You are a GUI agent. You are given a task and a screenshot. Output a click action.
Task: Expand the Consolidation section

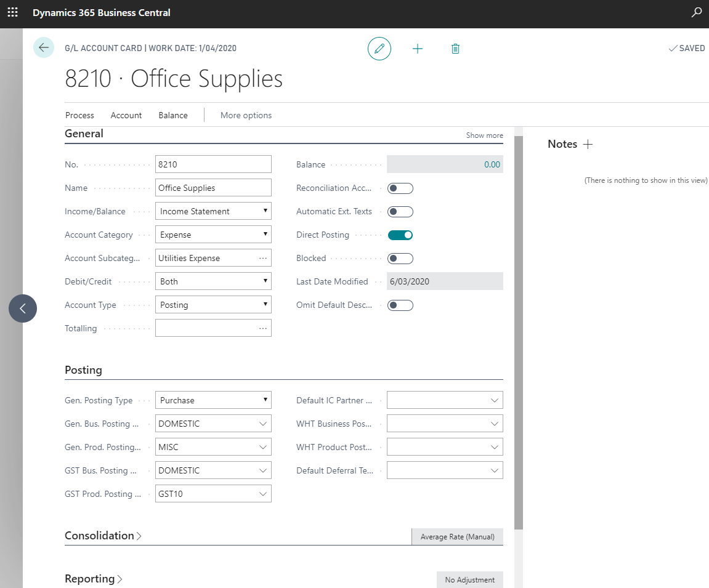103,536
